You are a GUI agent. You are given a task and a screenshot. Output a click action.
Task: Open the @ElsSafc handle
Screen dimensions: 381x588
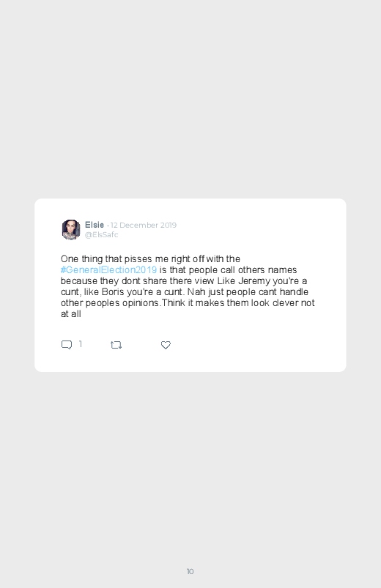pyautogui.click(x=101, y=235)
